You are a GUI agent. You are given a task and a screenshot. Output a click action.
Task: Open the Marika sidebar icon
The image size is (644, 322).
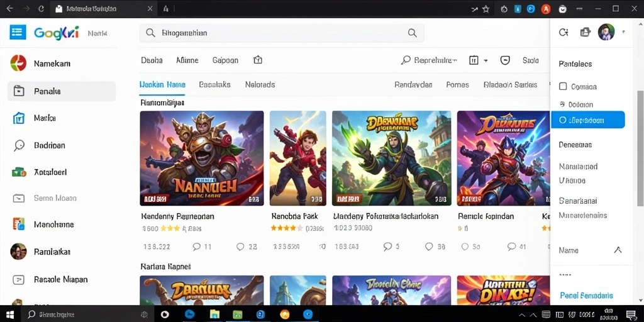point(19,118)
